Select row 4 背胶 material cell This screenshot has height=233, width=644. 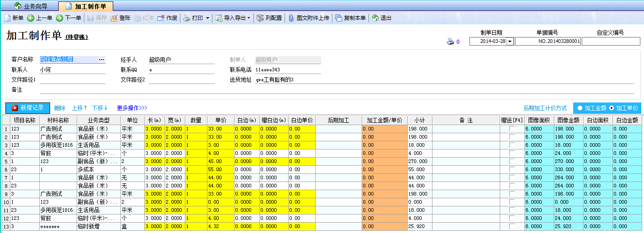(58, 153)
